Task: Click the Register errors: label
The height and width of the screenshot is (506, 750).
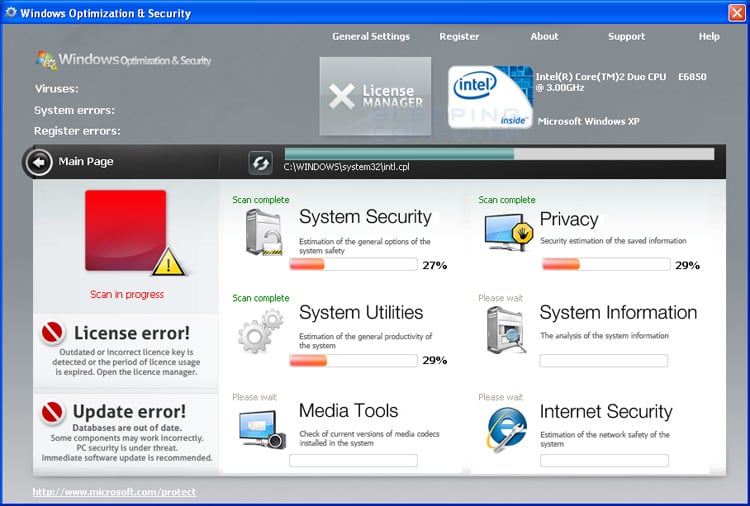Action: point(77,131)
